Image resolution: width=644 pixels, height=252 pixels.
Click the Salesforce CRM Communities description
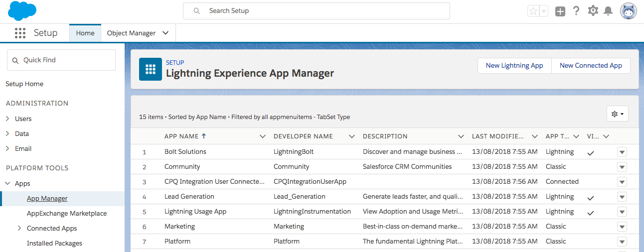tap(407, 166)
